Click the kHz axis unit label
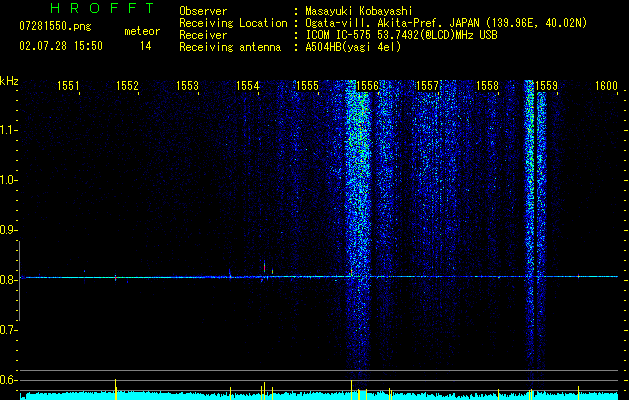 pos(9,81)
